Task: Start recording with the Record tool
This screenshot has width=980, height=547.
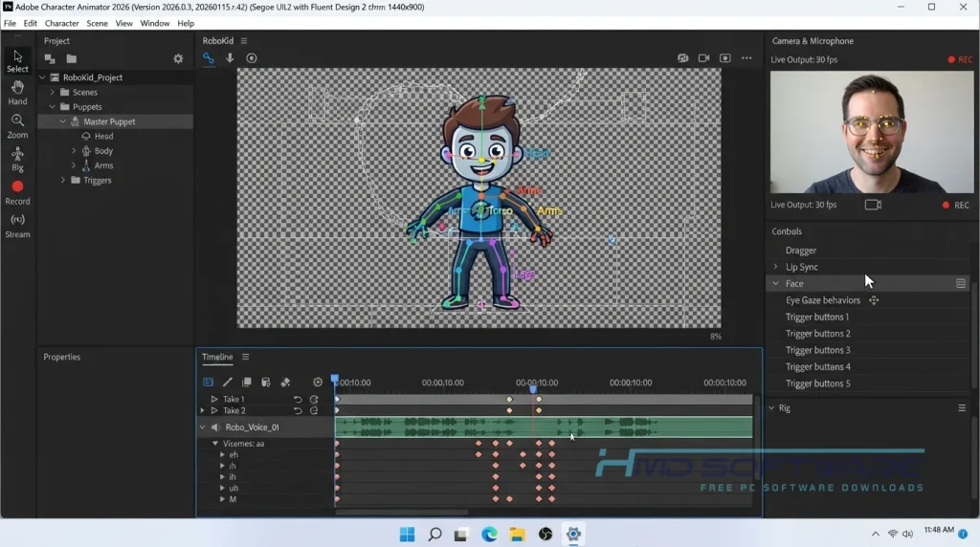Action: pyautogui.click(x=17, y=193)
